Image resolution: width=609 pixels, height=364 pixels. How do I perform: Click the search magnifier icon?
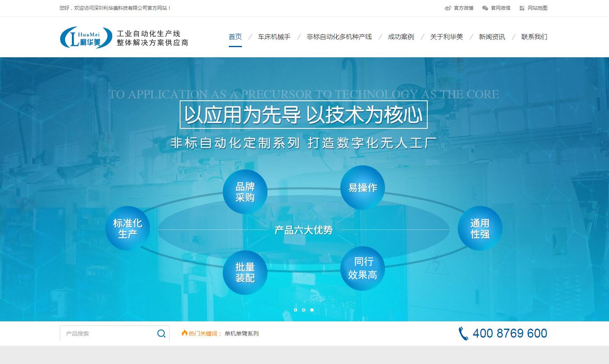(161, 333)
